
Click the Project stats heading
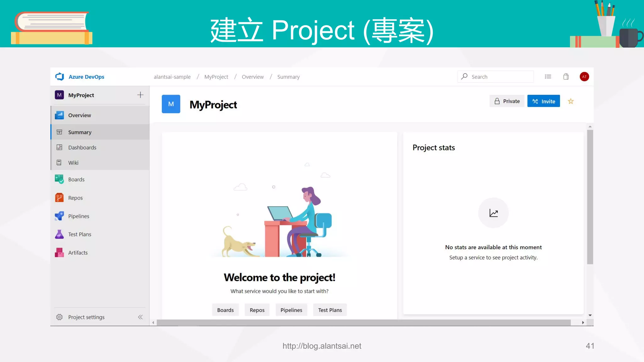pyautogui.click(x=434, y=147)
